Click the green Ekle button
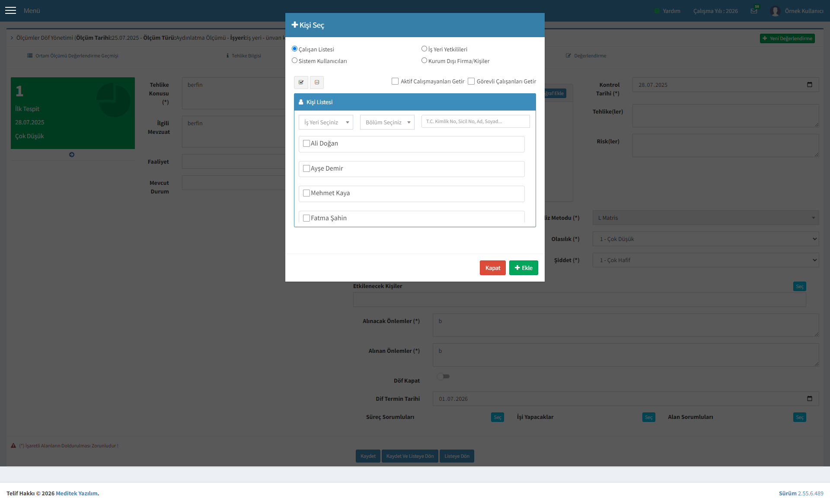Image resolution: width=830 pixels, height=504 pixels. (x=524, y=268)
